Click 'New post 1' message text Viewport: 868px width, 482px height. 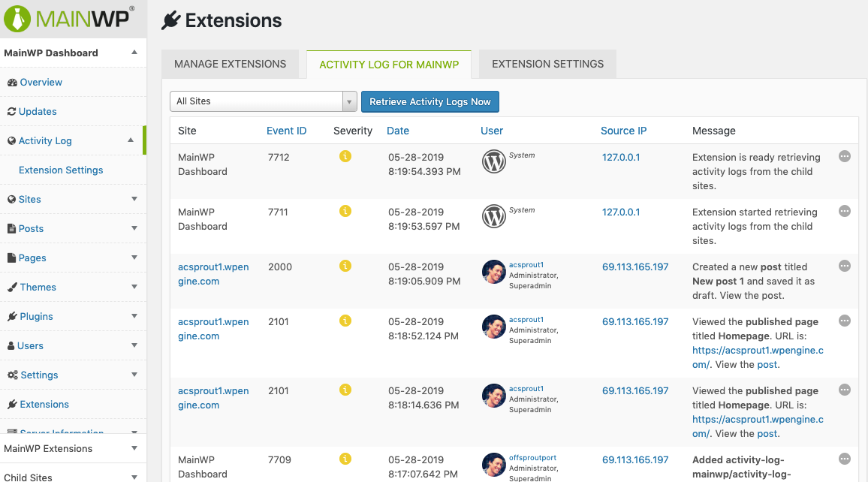pos(718,281)
